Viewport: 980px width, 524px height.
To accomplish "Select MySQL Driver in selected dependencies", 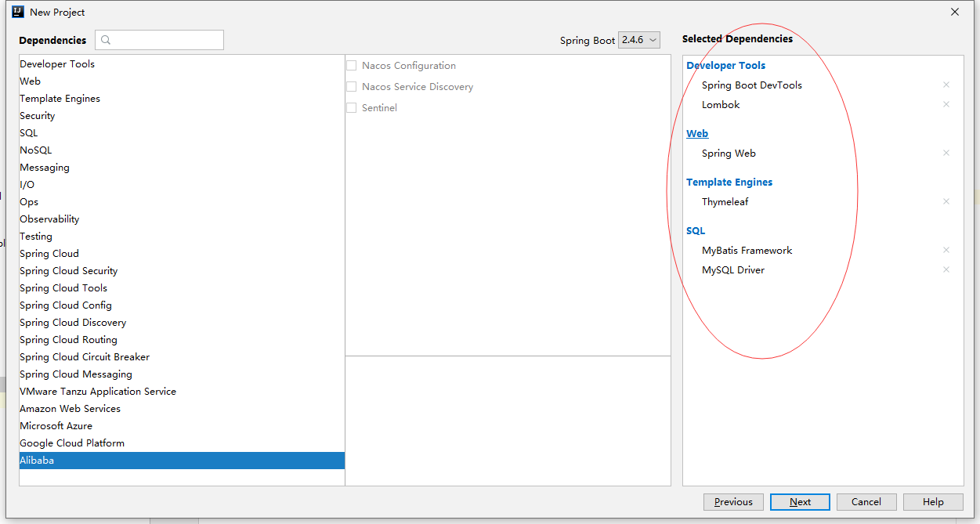I will [733, 270].
